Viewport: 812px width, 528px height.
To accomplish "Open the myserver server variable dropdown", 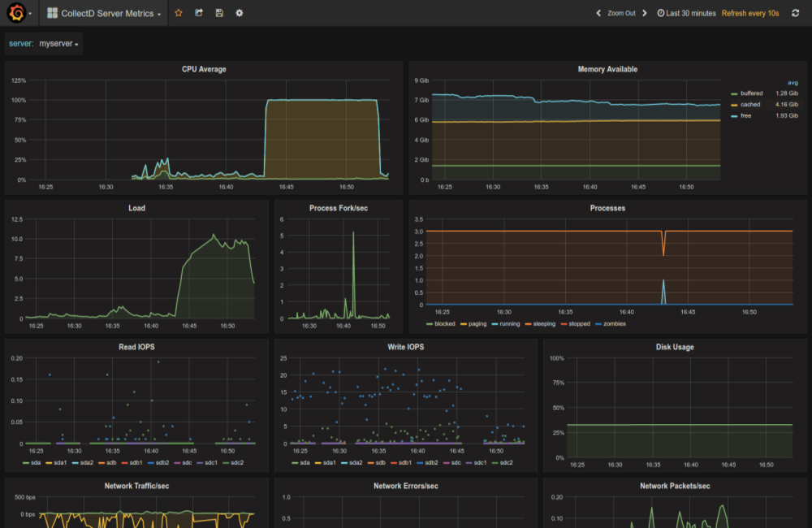I will click(57, 45).
